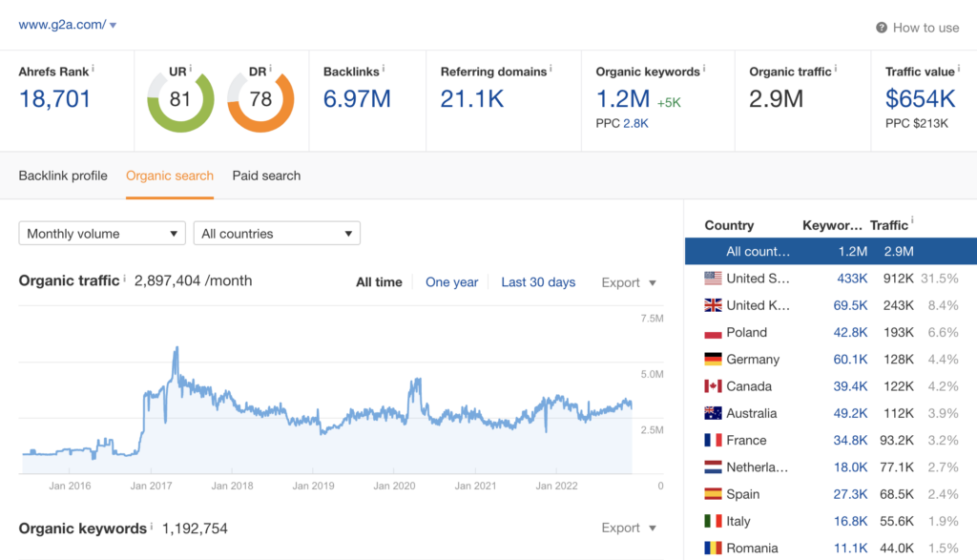Switch to the Paid search tab
Screen dimensions: 977x560
pyautogui.click(x=266, y=176)
